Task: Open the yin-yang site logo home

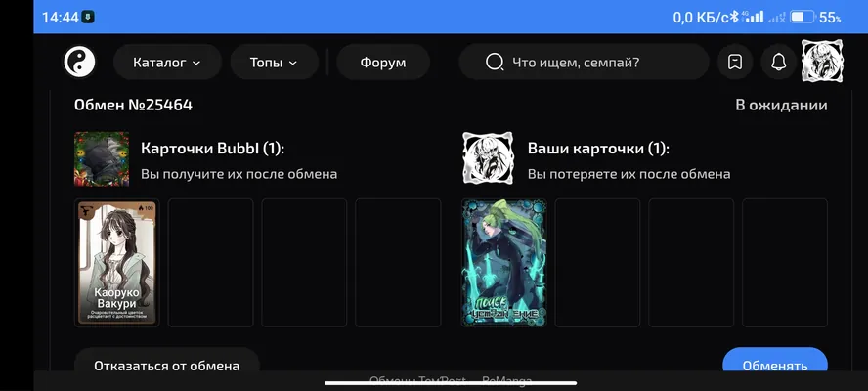Action: pos(79,62)
